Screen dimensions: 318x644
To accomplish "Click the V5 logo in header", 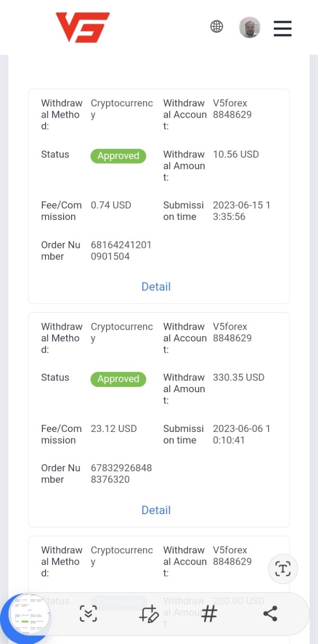I will click(x=83, y=28).
